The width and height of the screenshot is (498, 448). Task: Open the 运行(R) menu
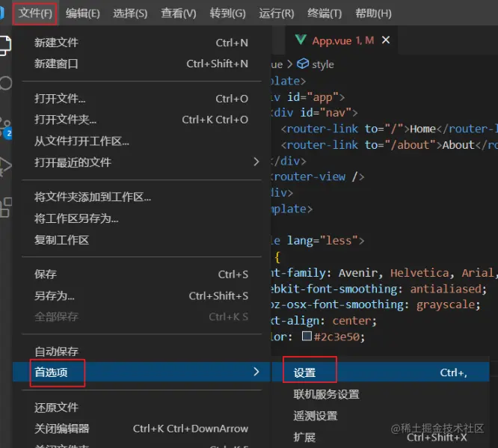277,13
